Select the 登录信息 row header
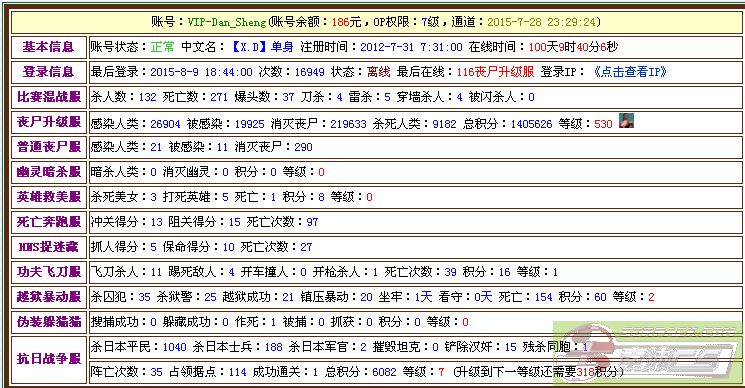745x388 pixels. click(48, 72)
